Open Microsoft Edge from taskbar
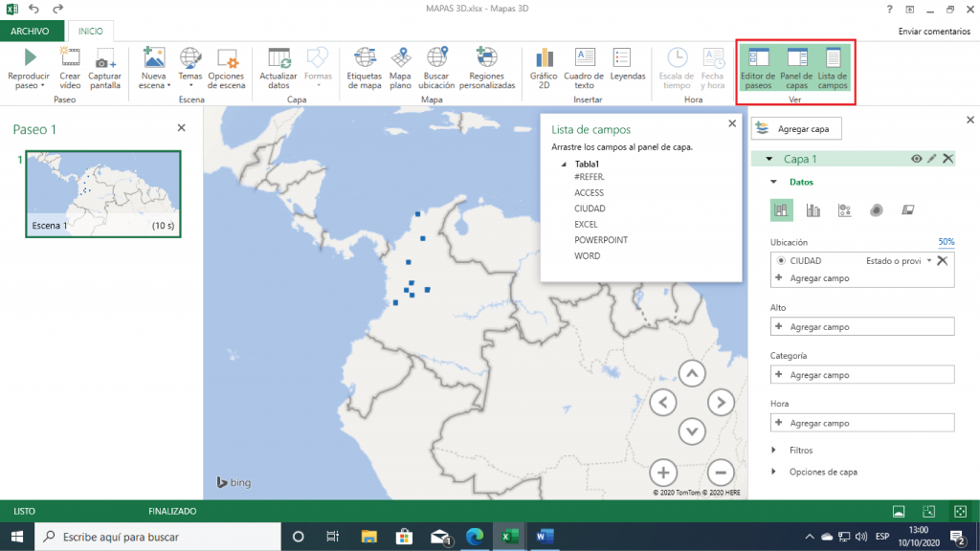 (x=475, y=537)
